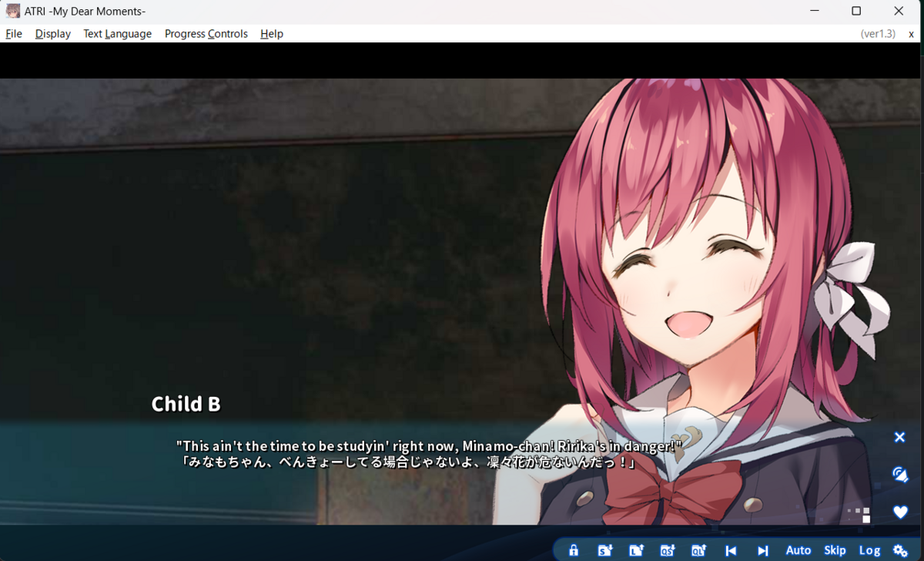Open the Display menu
924x561 pixels.
52,34
